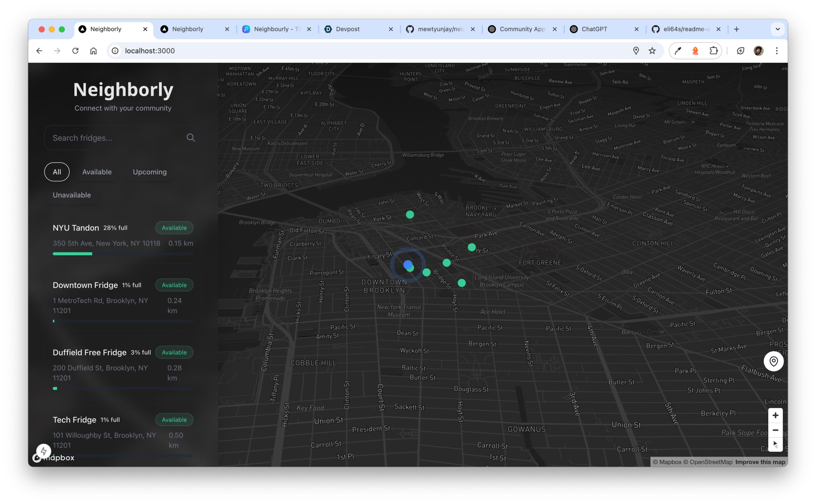
Task: Switch to the Devpost tab
Action: [348, 29]
